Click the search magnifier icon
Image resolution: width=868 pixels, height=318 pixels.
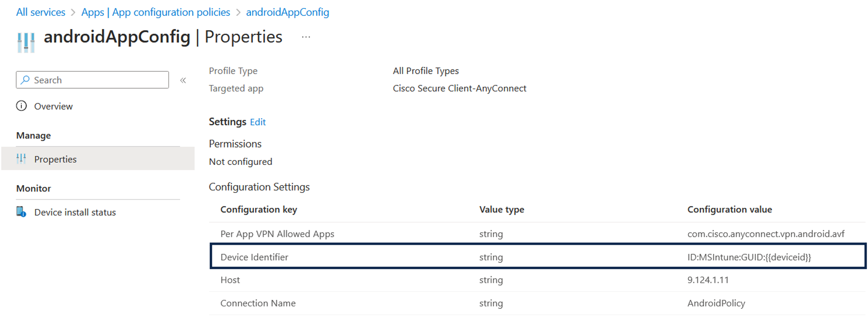coord(26,80)
